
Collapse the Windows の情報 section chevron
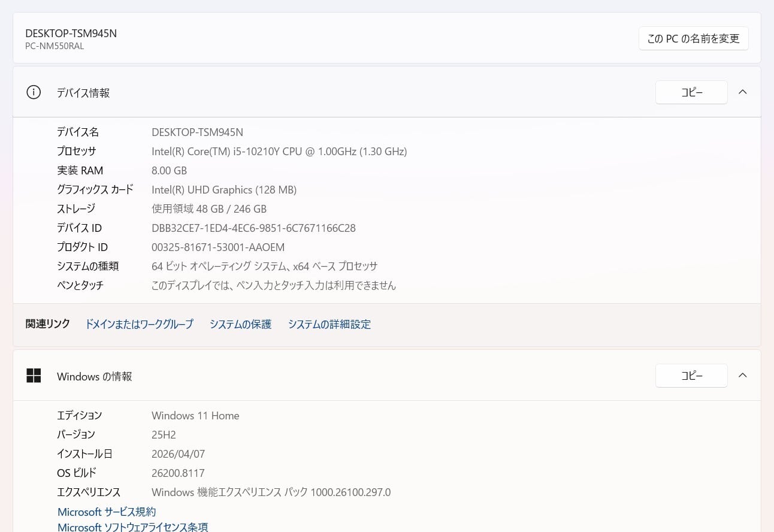(x=743, y=376)
